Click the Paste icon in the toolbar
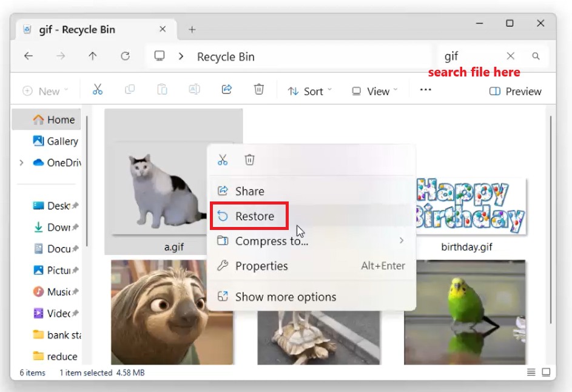 [162, 89]
